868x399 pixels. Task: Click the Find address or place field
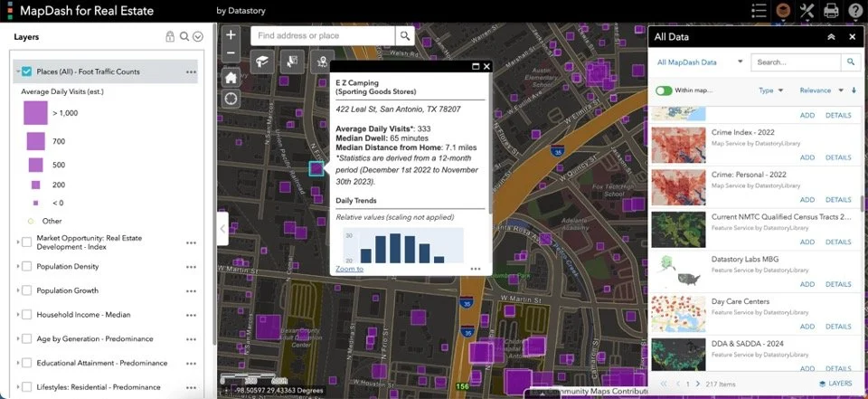coord(323,35)
